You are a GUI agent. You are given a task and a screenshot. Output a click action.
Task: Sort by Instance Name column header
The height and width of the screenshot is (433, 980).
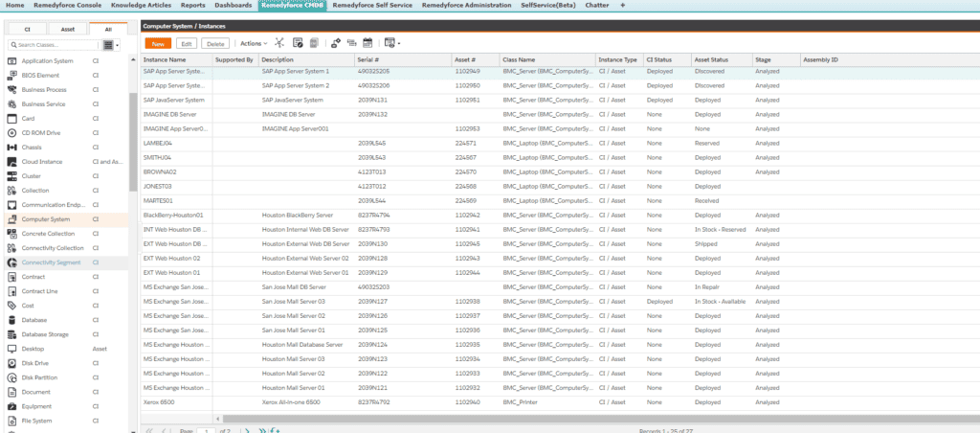click(176, 59)
